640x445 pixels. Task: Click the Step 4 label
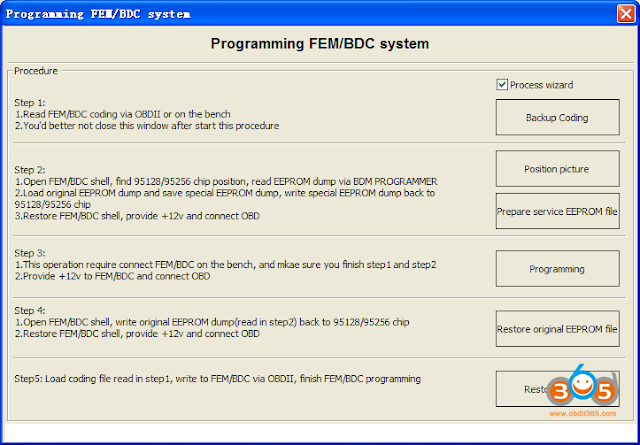click(x=30, y=309)
